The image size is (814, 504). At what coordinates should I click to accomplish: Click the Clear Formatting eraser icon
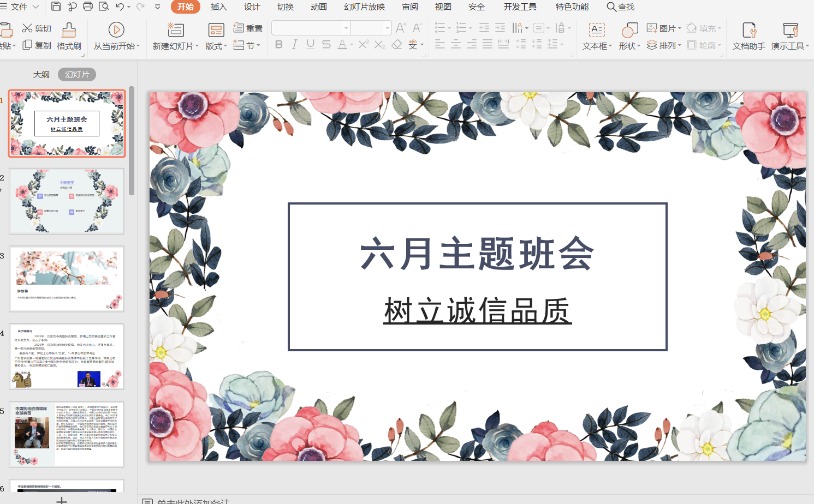(x=397, y=45)
